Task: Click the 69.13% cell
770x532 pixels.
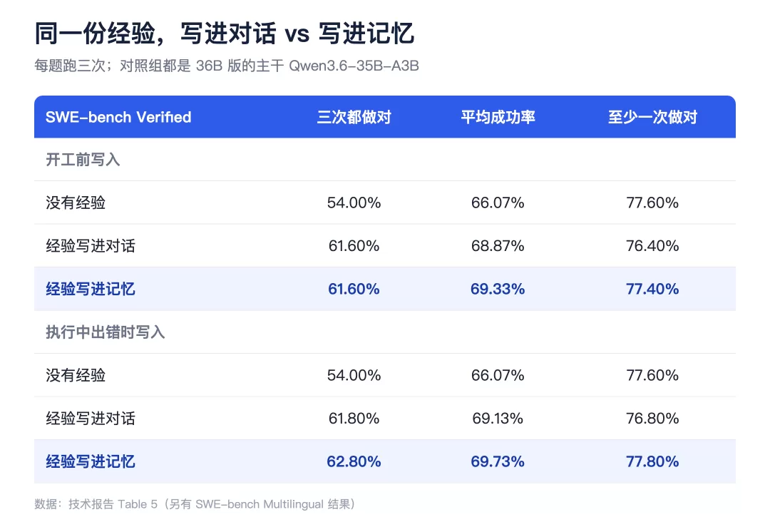Action: pyautogui.click(x=498, y=419)
